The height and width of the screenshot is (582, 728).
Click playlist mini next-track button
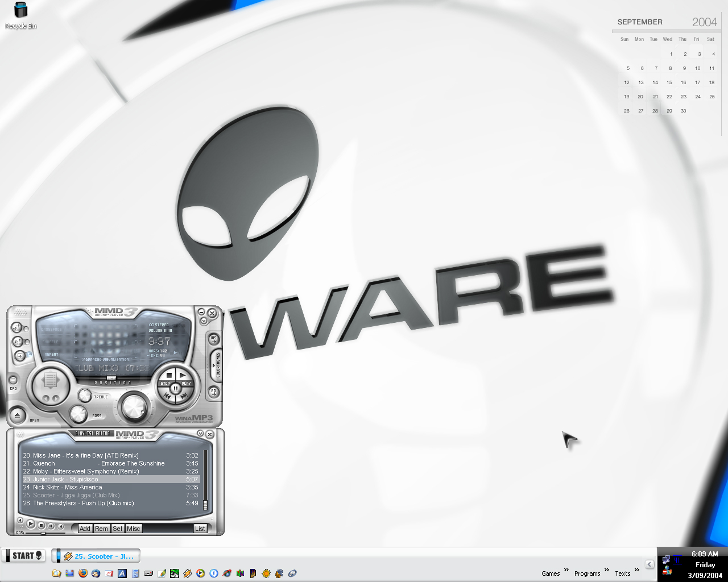61,526
